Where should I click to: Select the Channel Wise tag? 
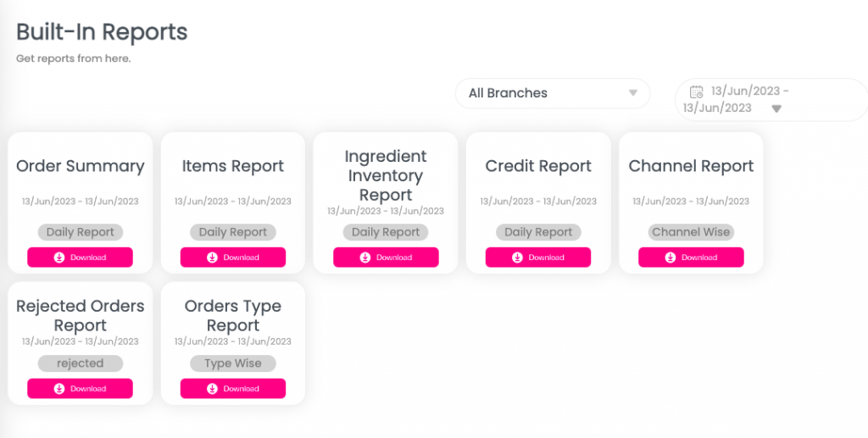(x=691, y=232)
